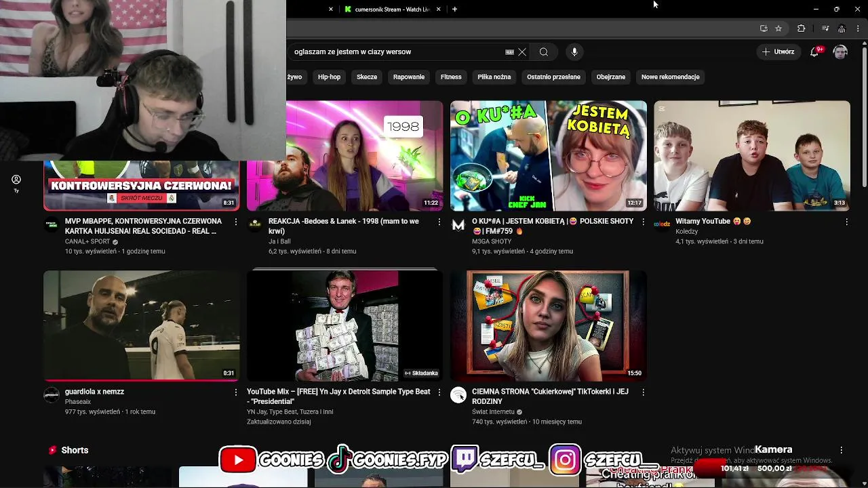Start voice search with microphone icon
Screen dimensions: 868x488
point(574,52)
